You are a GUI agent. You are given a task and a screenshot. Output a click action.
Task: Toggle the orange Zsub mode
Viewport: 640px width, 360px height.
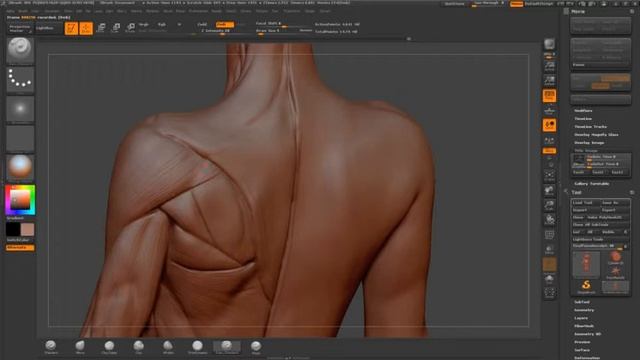pos(224,24)
